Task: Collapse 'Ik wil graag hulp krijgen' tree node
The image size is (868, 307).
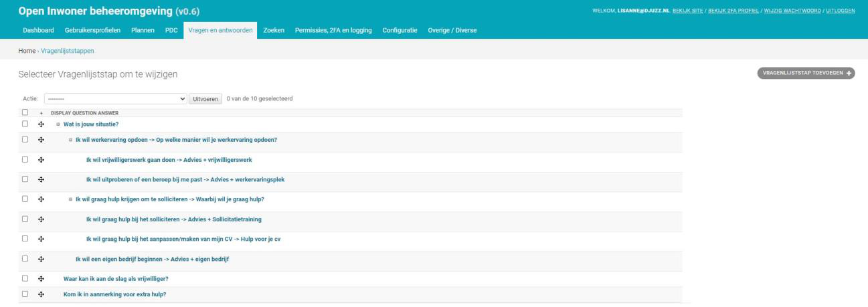Action: pos(70,199)
